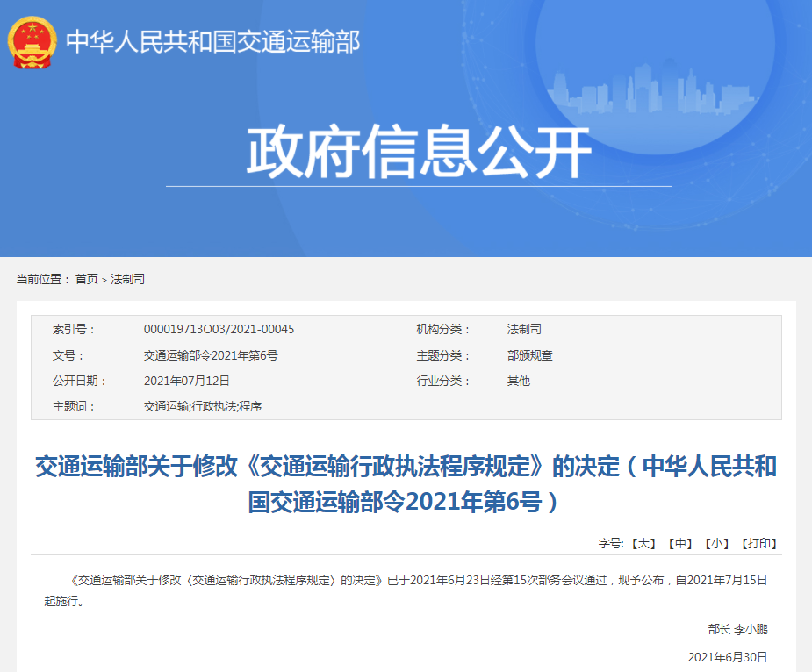Open the 中华人民共和国交通运输部 site title
This screenshot has width=812, height=672.
(x=213, y=41)
